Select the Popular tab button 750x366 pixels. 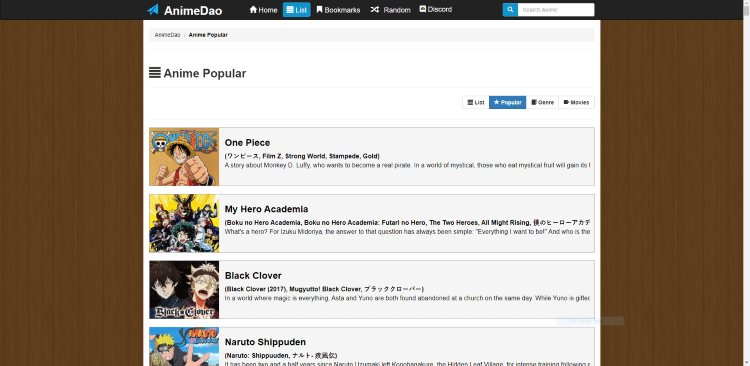pos(507,102)
